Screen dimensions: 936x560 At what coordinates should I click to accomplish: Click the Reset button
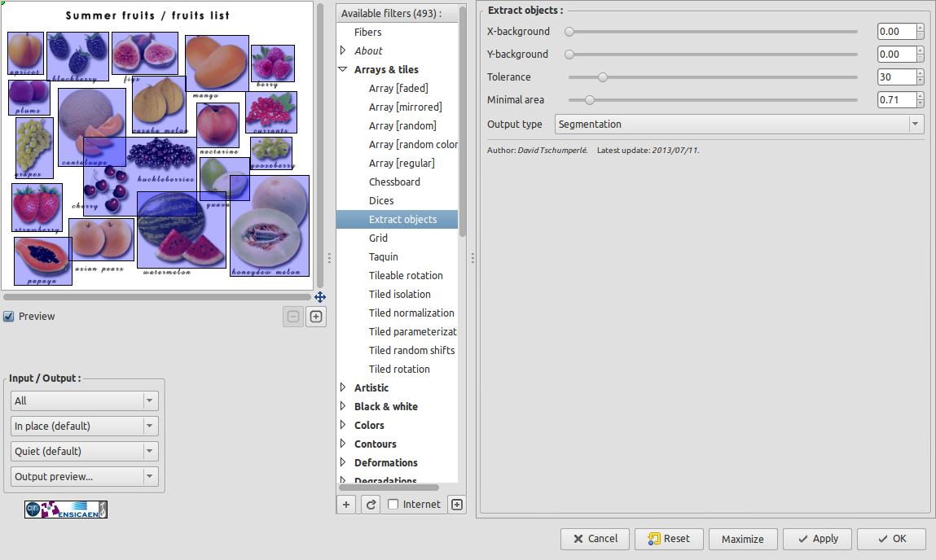(x=669, y=539)
